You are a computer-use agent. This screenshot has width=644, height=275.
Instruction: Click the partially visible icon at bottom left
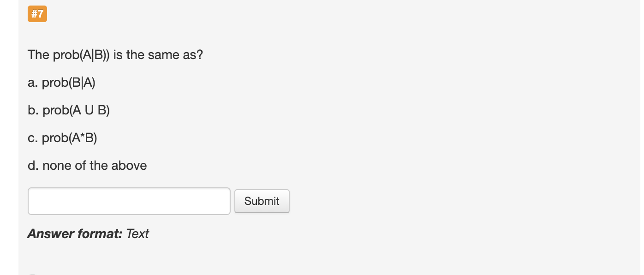pos(32,273)
